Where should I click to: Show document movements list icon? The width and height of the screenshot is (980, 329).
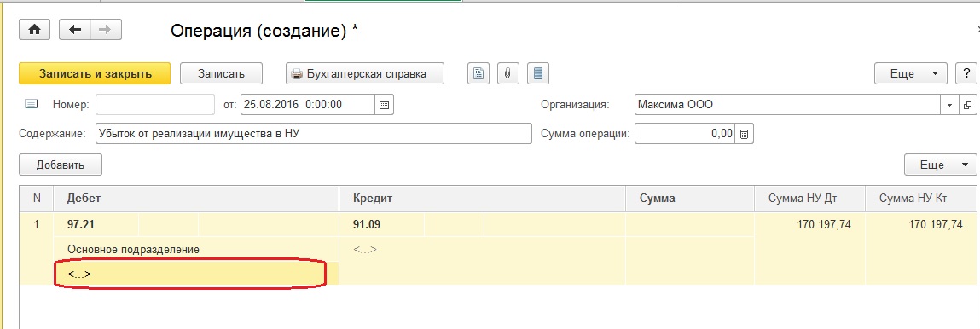pyautogui.click(x=537, y=73)
